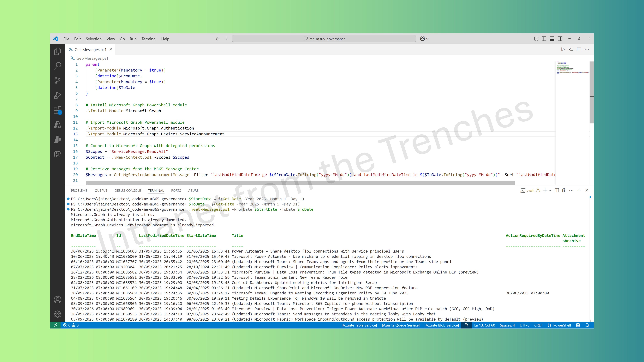The height and width of the screenshot is (362, 644).
Task: Open the Help menu
Action: click(165, 39)
